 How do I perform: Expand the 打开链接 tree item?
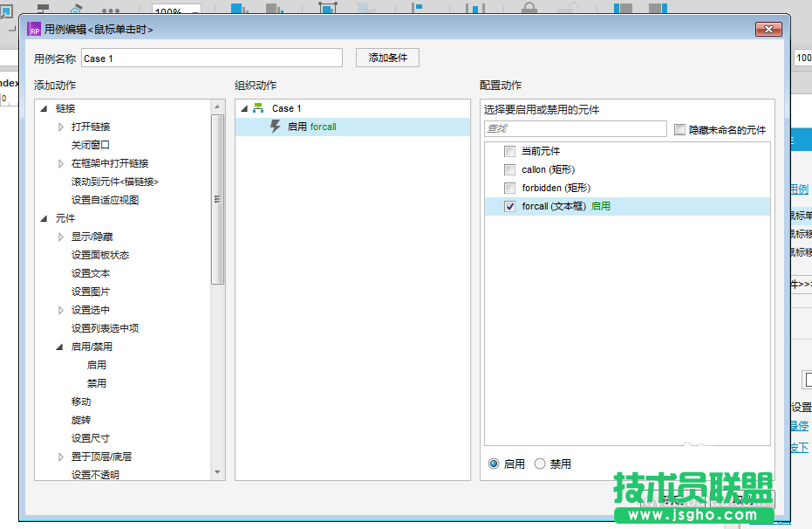[61, 127]
